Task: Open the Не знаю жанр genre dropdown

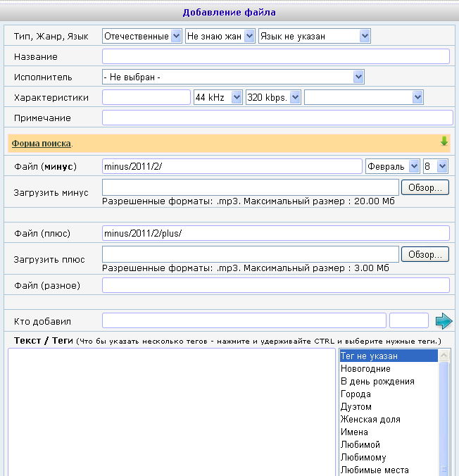Action: 220,36
